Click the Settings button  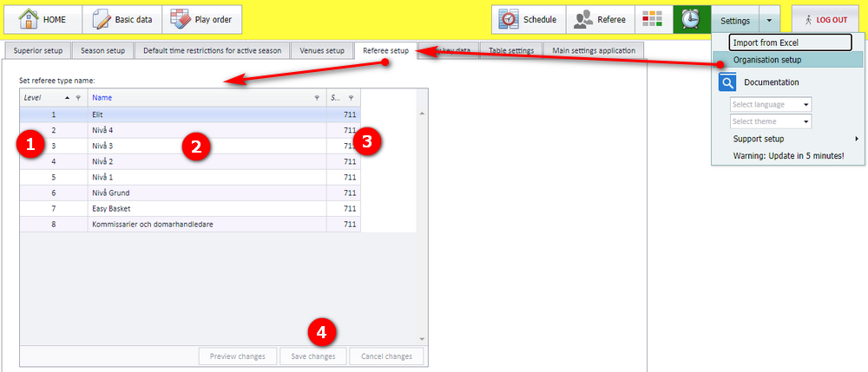pos(735,21)
